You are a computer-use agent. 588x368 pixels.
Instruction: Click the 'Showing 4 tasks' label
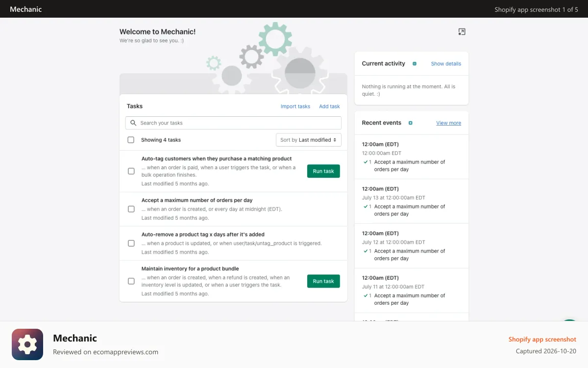161,140
